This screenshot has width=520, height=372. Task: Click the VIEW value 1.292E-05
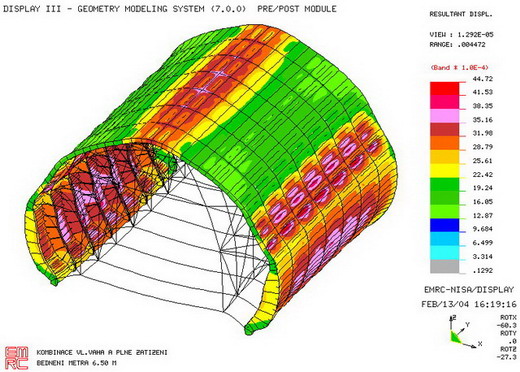click(476, 35)
